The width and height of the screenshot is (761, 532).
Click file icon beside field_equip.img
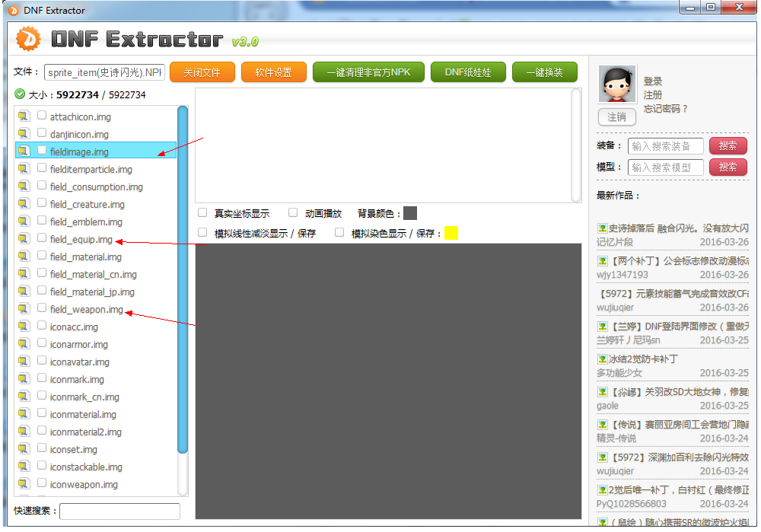point(24,239)
